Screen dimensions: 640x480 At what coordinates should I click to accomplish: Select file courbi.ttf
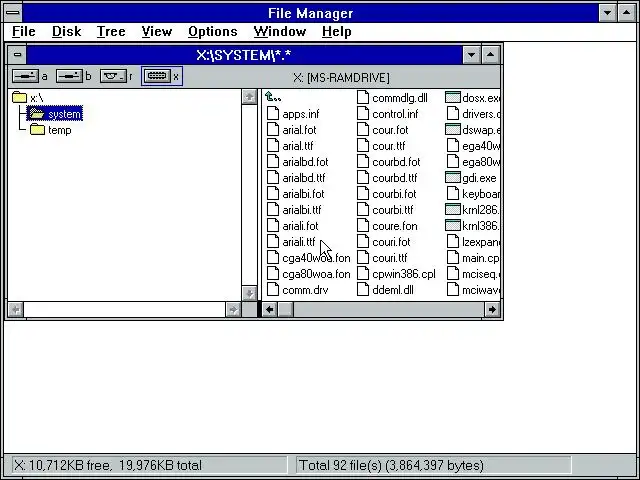click(385, 210)
